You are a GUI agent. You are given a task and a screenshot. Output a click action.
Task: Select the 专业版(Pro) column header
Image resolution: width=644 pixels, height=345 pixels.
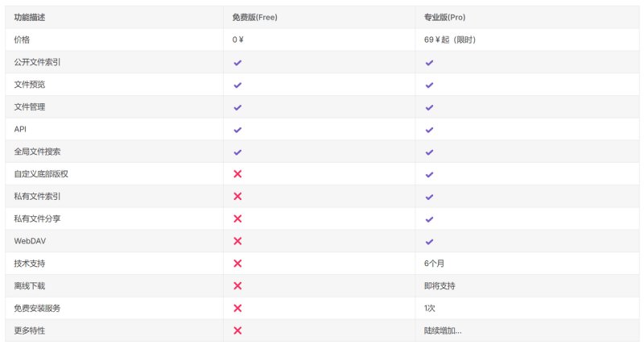click(x=445, y=17)
